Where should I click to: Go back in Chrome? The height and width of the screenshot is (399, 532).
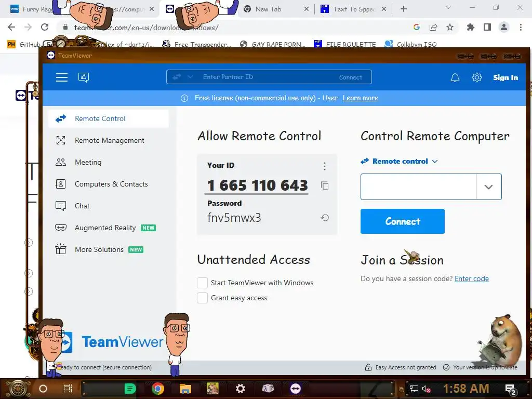point(11,27)
